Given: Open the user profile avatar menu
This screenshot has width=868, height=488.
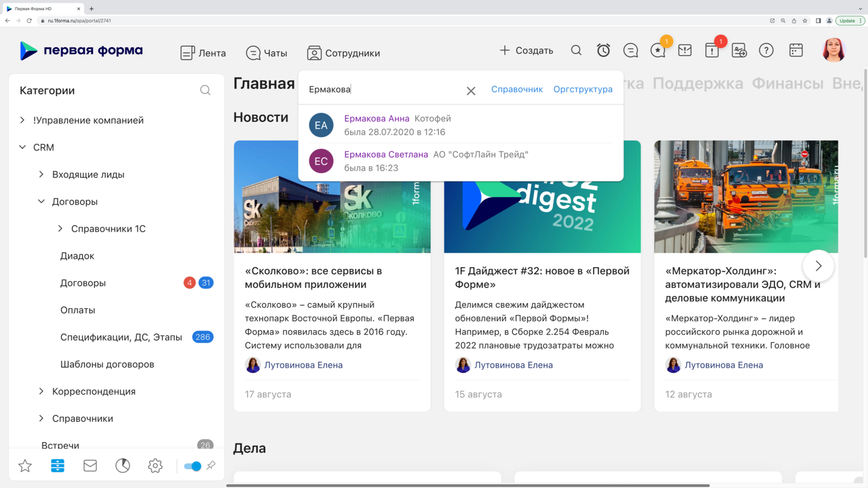Looking at the screenshot, I should (x=833, y=50).
